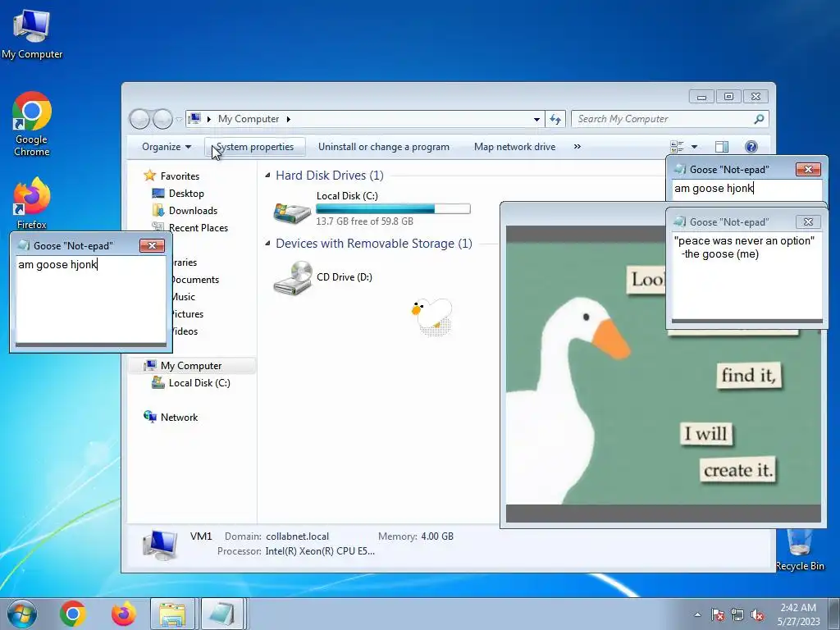Open Windows Explorer taskbar button
Image resolution: width=840 pixels, height=630 pixels.
coord(172,614)
